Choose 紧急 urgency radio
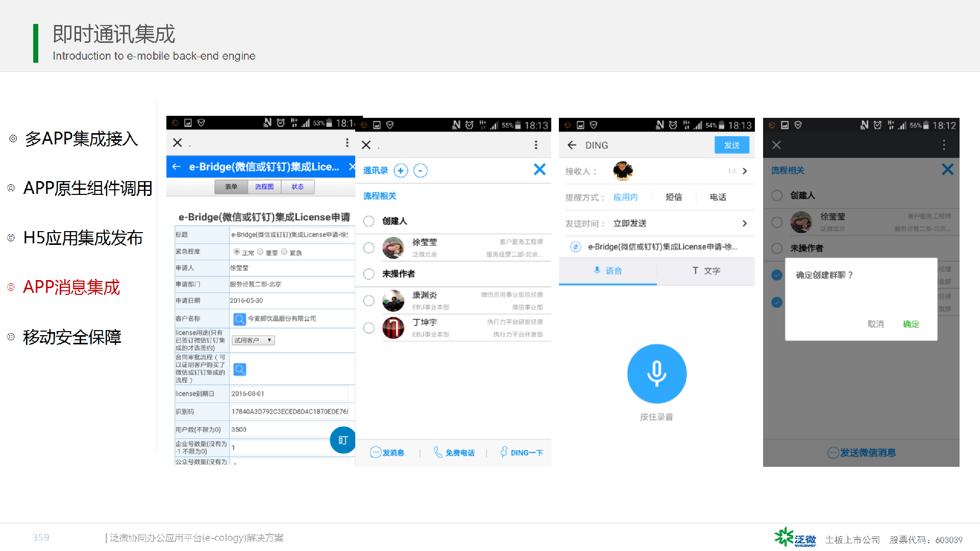The height and width of the screenshot is (551, 980). tap(284, 252)
